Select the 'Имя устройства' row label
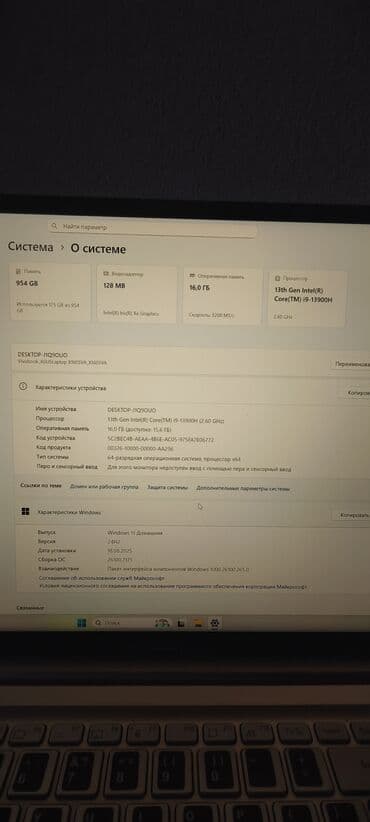 pyautogui.click(x=56, y=408)
